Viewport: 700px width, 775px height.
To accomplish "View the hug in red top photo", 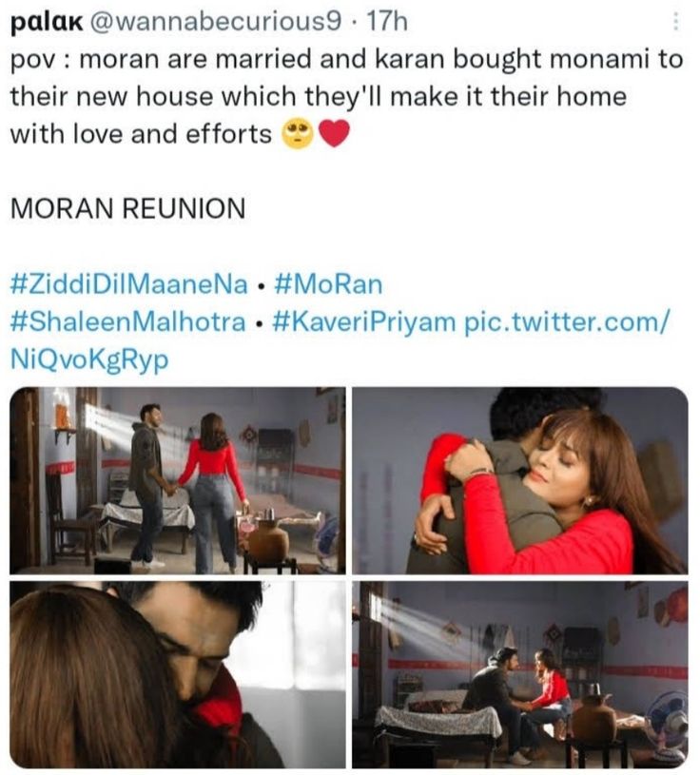I will point(520,480).
